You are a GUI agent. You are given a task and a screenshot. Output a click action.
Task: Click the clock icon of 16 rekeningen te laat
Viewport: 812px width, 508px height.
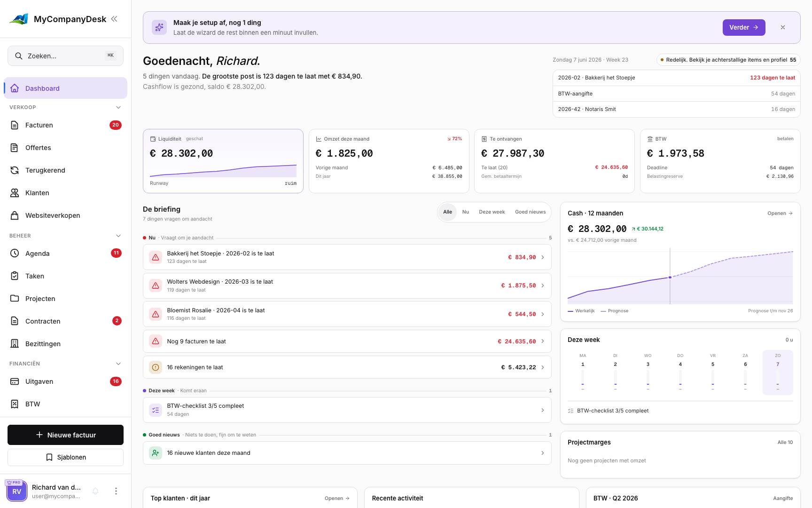(156, 367)
